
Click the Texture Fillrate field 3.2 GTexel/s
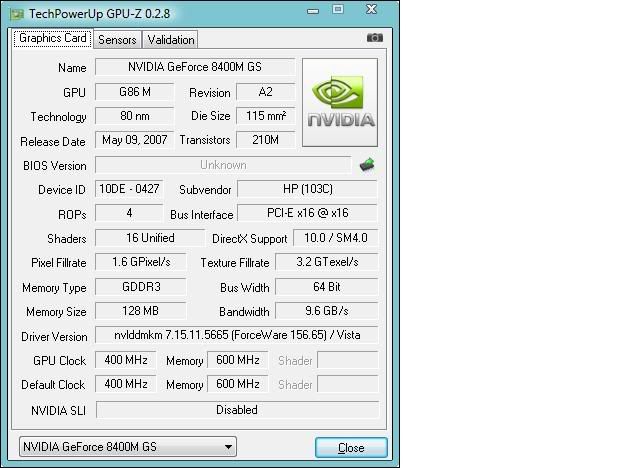click(x=327, y=262)
